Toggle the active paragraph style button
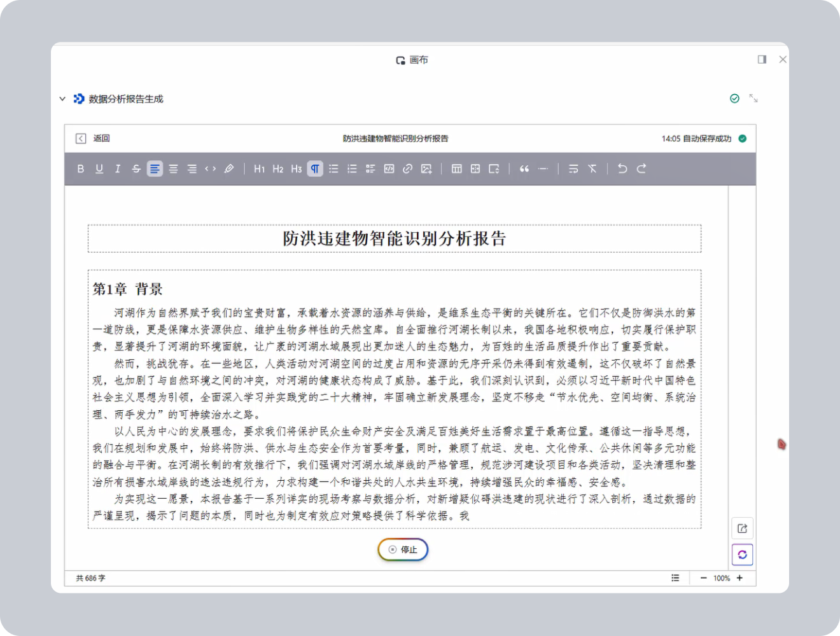Viewport: 840px width, 636px height. tap(315, 169)
